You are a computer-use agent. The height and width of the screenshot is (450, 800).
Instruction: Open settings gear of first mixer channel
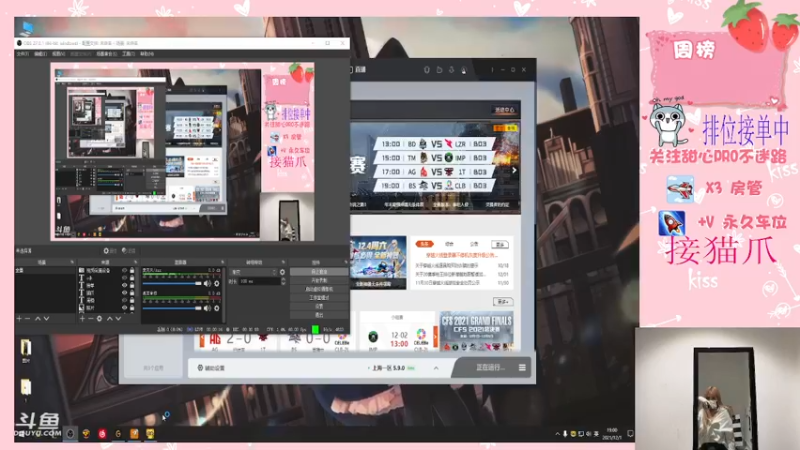coord(217,283)
